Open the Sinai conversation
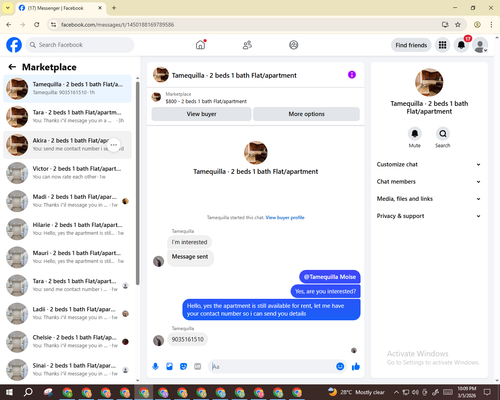Screen dimensions: 500x400 [x=67, y=370]
